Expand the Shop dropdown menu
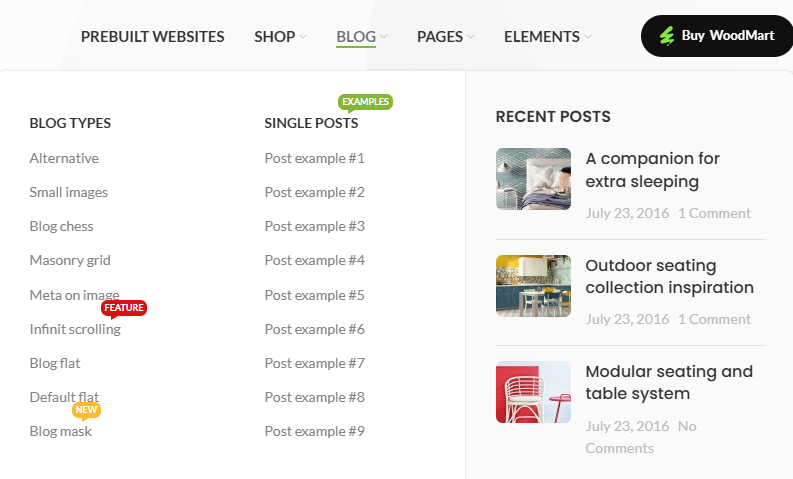The image size is (793, 479). tap(280, 37)
